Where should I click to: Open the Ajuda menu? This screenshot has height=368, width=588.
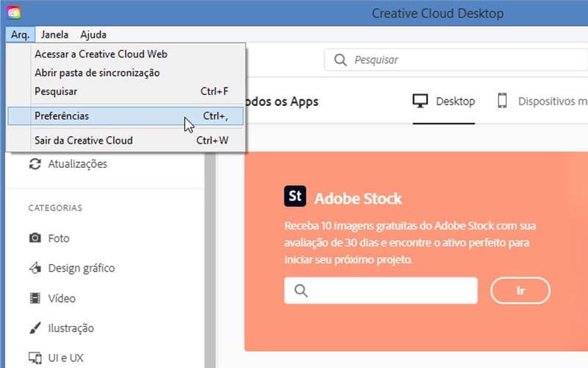pyautogui.click(x=93, y=35)
